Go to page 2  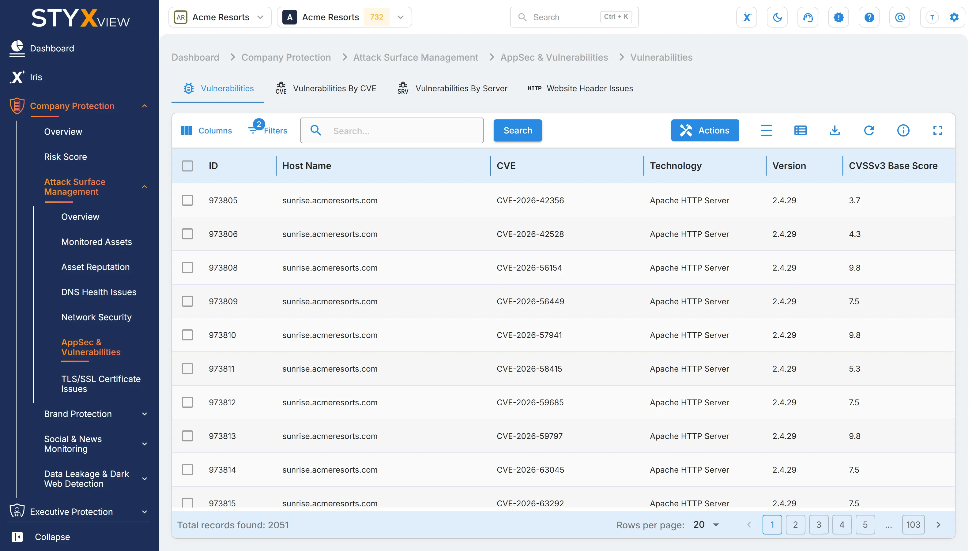(x=795, y=525)
